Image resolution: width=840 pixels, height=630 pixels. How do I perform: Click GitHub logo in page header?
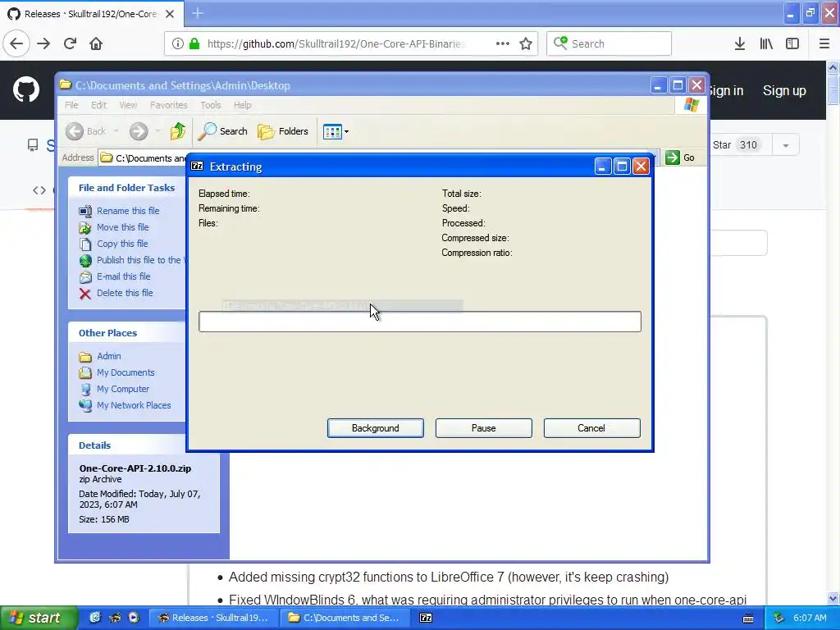click(x=25, y=89)
